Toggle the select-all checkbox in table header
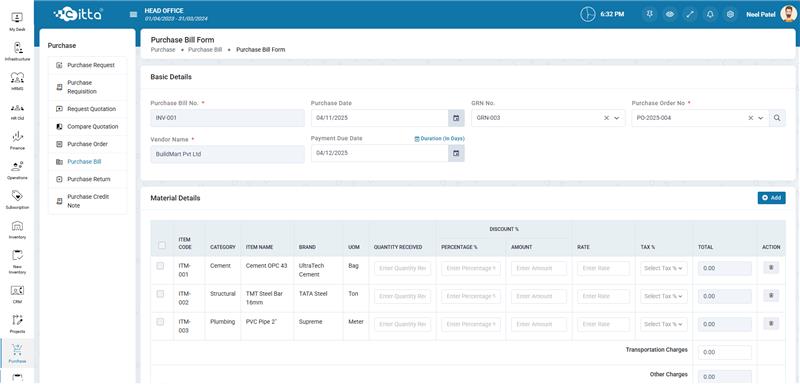 point(162,245)
